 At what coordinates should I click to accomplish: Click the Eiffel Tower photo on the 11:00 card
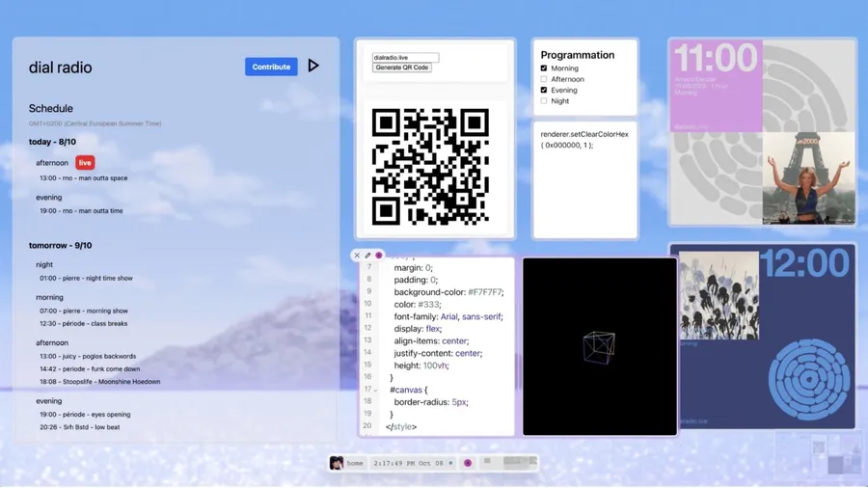(x=808, y=177)
